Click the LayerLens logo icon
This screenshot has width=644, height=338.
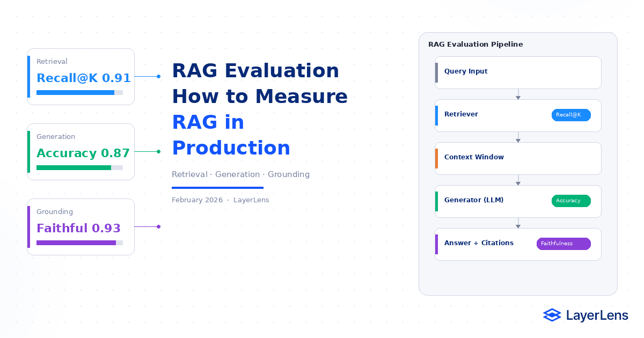point(552,315)
